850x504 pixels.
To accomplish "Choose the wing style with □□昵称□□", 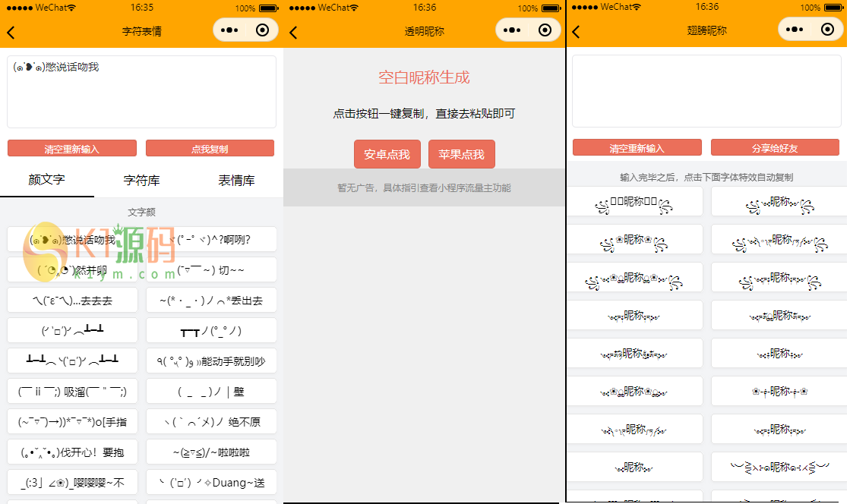I will click(635, 202).
